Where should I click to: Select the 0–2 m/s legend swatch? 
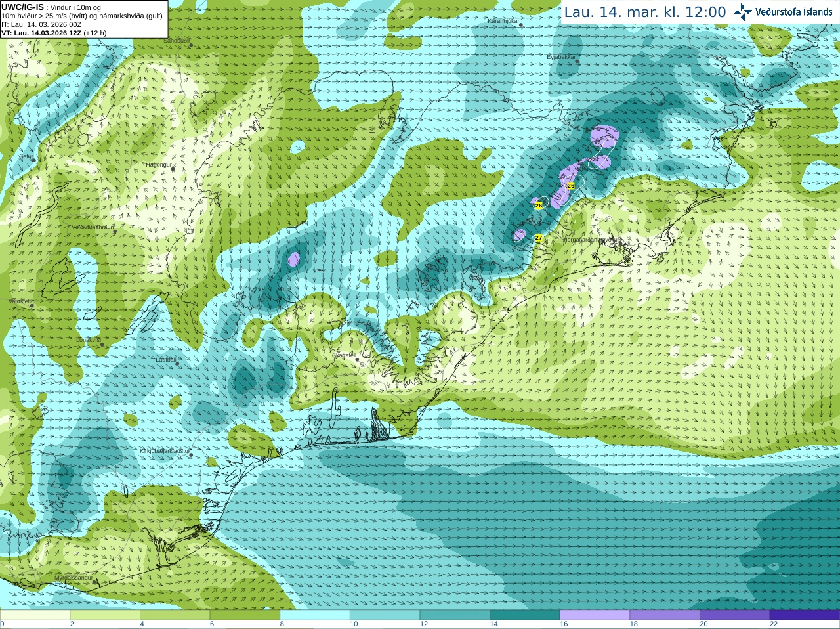[x=35, y=615]
